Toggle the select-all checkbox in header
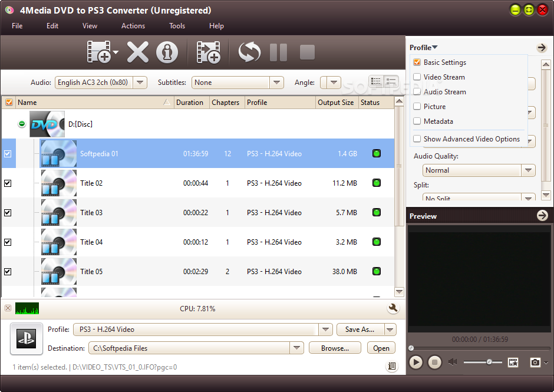 (9, 102)
